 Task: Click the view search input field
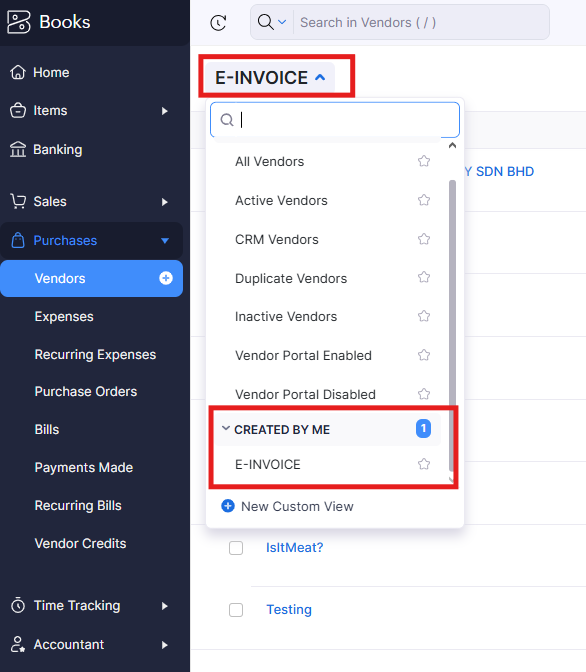click(x=335, y=120)
